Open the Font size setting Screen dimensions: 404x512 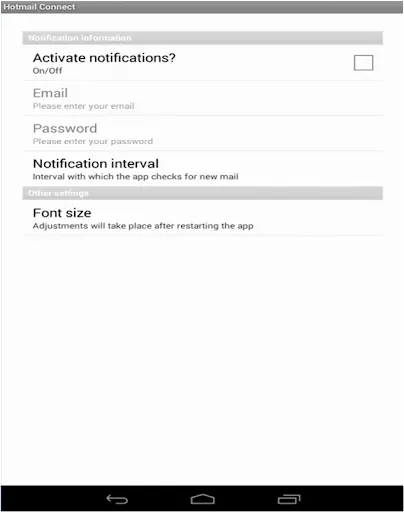point(203,218)
